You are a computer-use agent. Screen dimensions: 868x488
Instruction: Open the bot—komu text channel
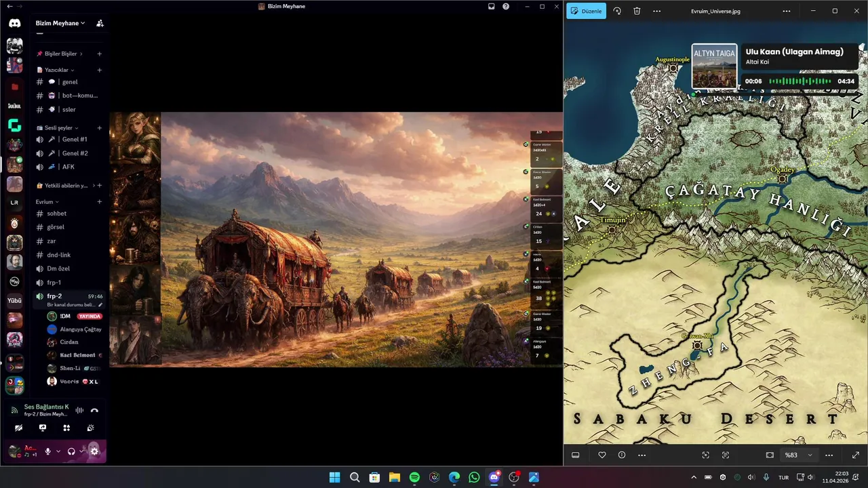(x=69, y=96)
